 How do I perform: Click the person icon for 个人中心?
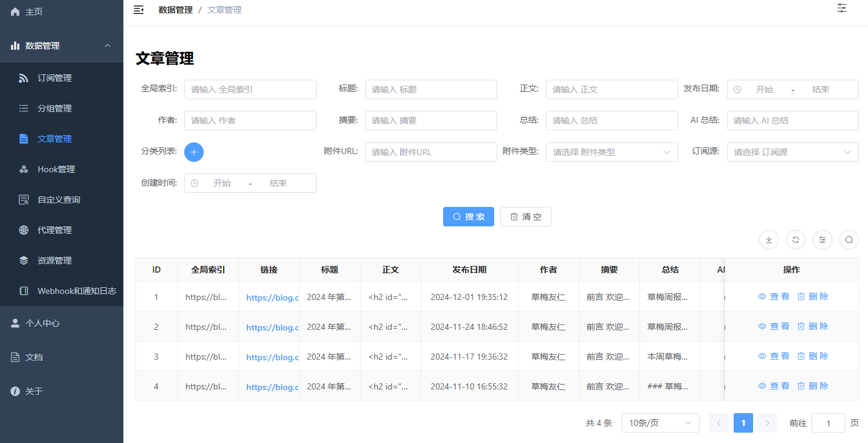(x=15, y=323)
